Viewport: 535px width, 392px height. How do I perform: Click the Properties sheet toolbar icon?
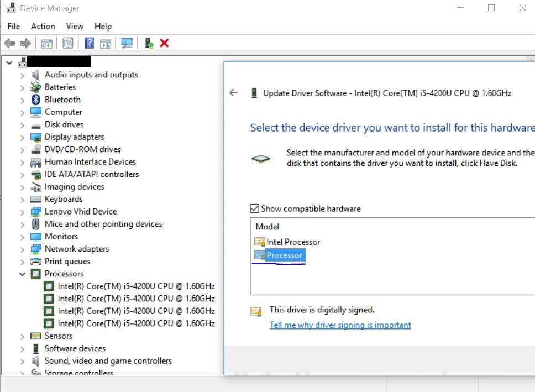pyautogui.click(x=68, y=43)
